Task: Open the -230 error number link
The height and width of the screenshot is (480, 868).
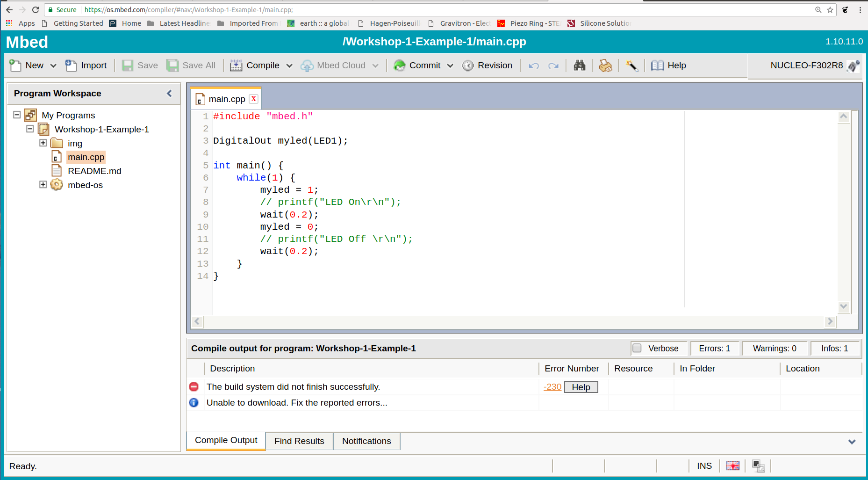Action: point(552,387)
